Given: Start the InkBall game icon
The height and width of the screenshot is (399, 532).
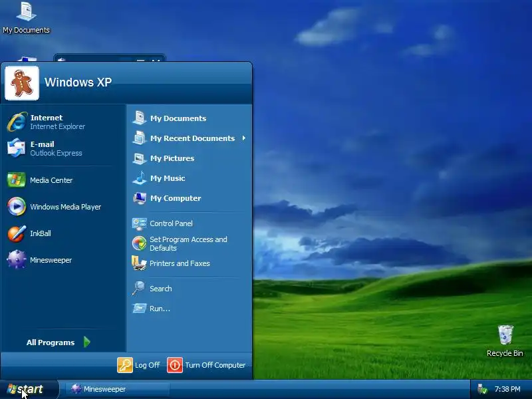Looking at the screenshot, I should (16, 233).
